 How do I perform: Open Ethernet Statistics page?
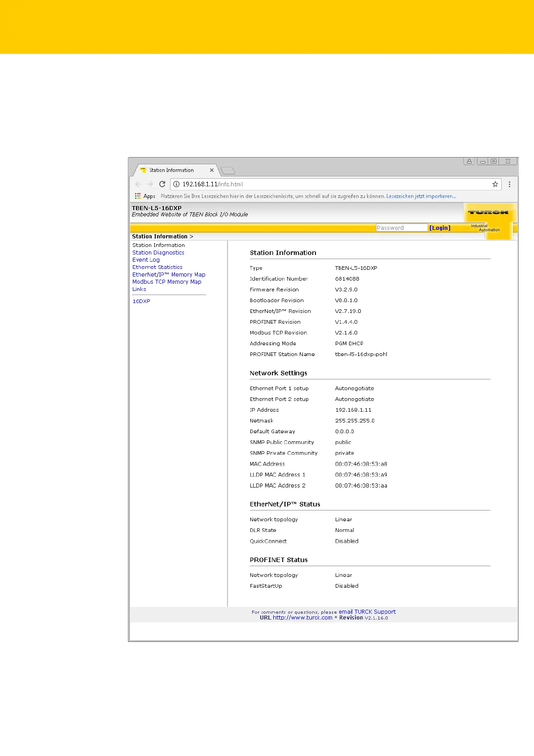click(157, 267)
